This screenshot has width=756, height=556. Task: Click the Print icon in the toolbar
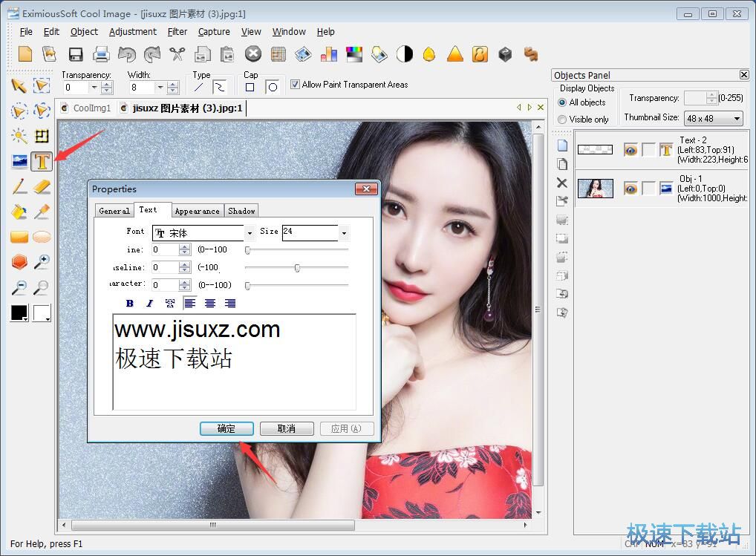(101, 54)
